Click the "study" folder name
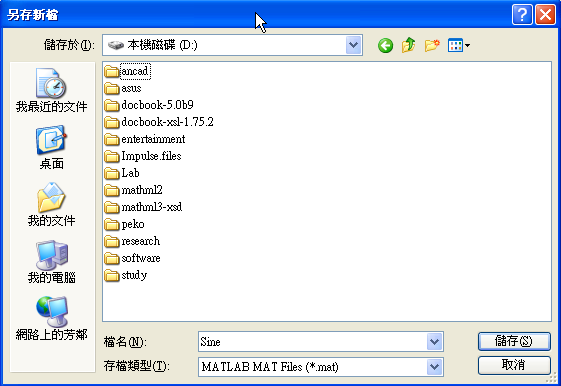The height and width of the screenshot is (386, 561). pos(134,275)
